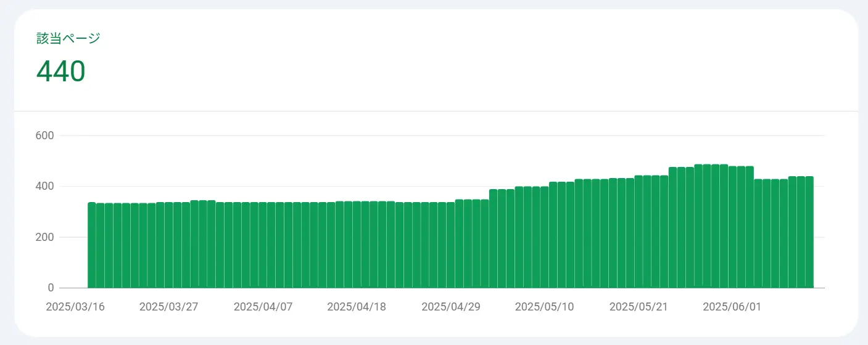Click the 該当ページ label
The height and width of the screenshot is (345, 868).
[68, 38]
